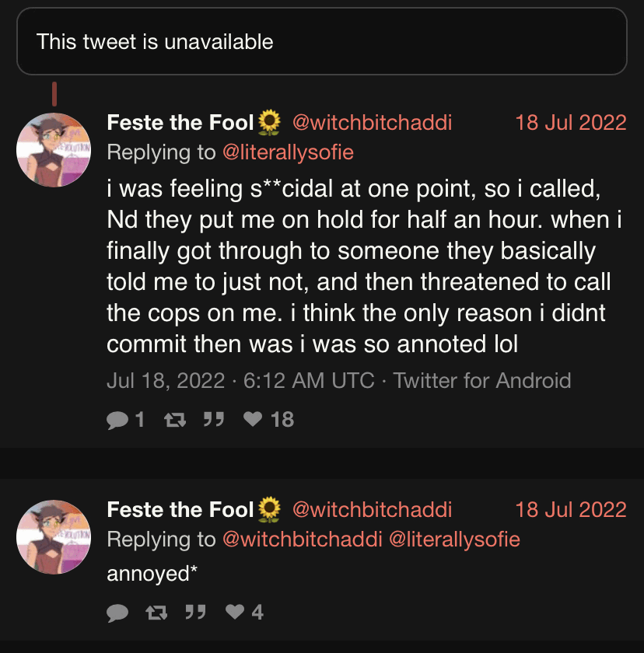
Task: Click 18 Jul 2022 date on first tweet
Action: coord(570,123)
